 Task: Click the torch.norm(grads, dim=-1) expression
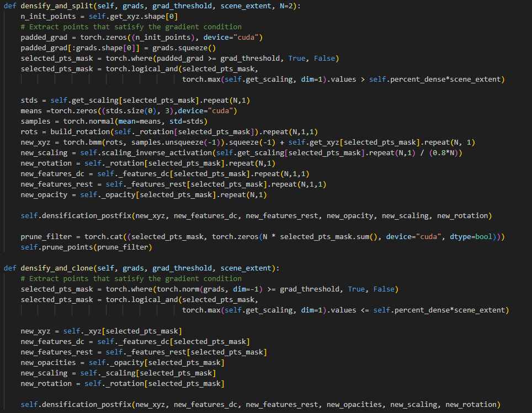point(210,289)
